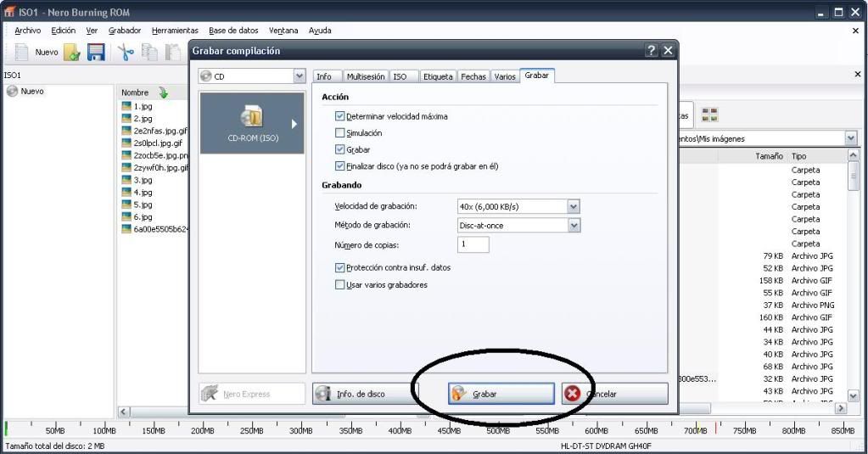Screen dimensions: 868x454
Task: Enable the Simulación checkbox
Action: tap(340, 133)
